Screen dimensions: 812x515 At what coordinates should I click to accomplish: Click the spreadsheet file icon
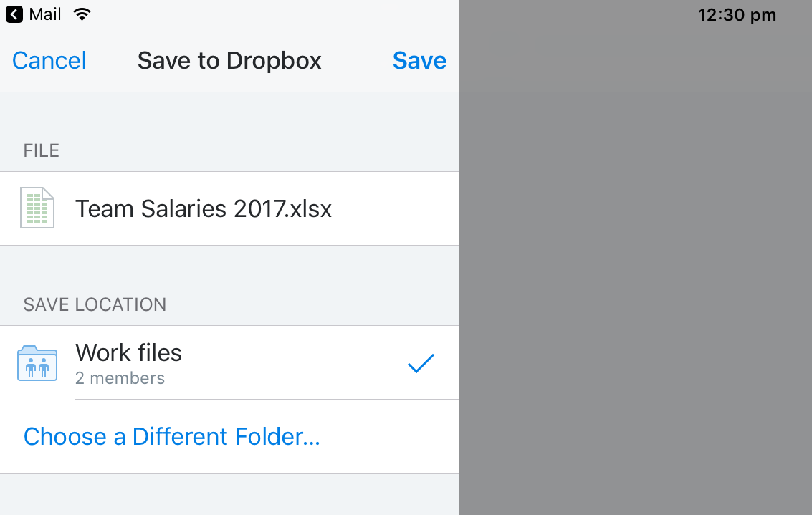[x=37, y=208]
